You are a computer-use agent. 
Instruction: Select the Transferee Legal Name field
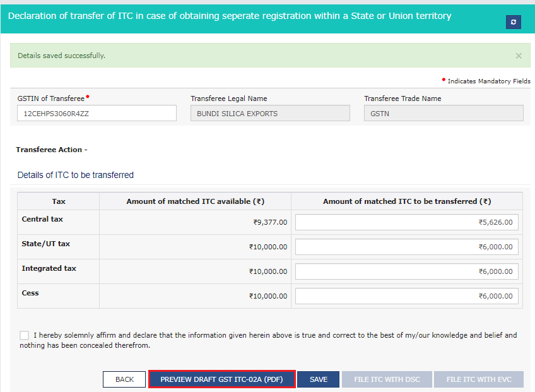270,114
